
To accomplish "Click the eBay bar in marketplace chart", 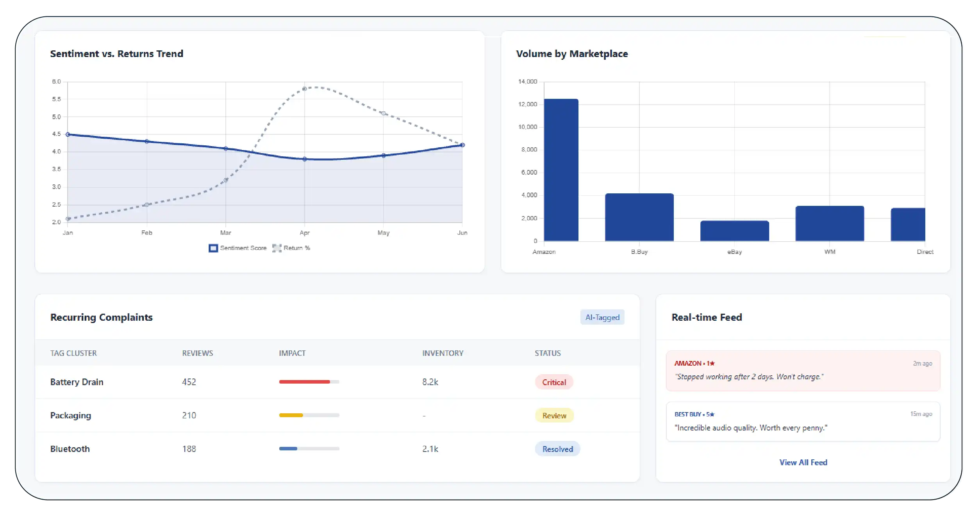I will coord(734,231).
